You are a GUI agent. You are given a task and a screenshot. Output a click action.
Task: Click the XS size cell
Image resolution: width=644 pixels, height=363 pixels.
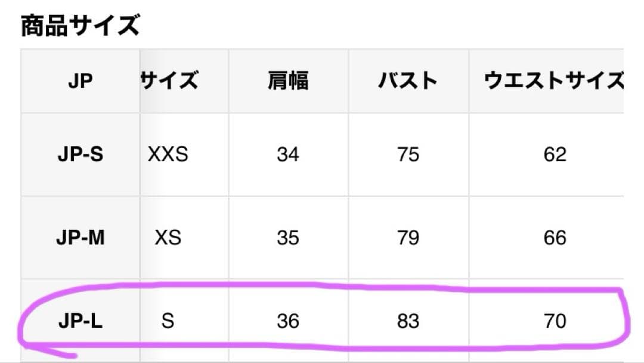[x=168, y=238]
